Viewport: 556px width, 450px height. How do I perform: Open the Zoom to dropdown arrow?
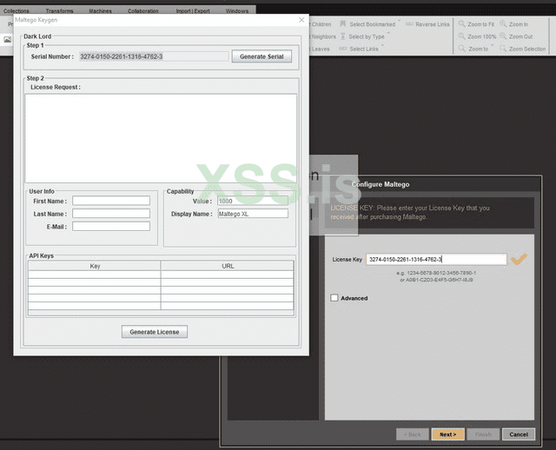pyautogui.click(x=492, y=45)
